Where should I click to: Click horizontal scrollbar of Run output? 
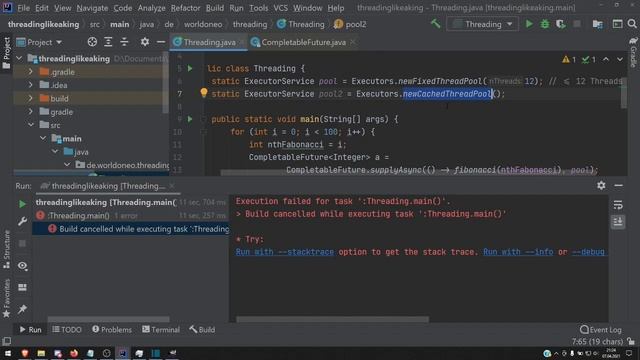(x=333, y=319)
